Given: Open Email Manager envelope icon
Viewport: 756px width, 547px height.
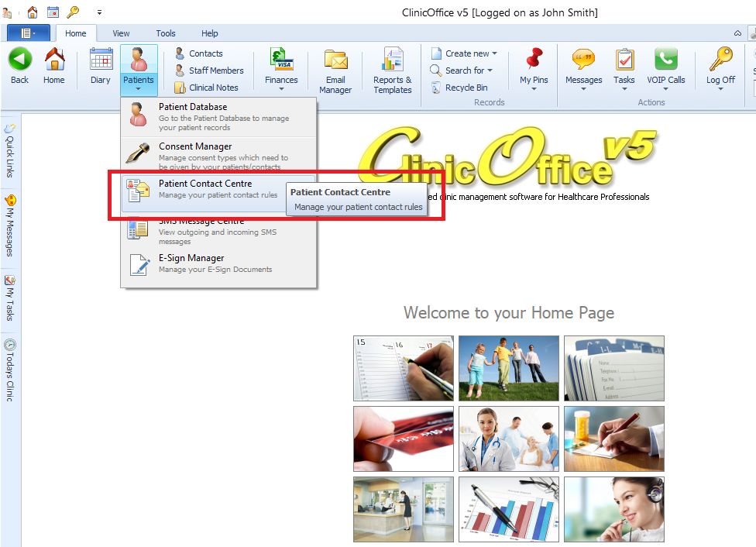Looking at the screenshot, I should click(335, 60).
